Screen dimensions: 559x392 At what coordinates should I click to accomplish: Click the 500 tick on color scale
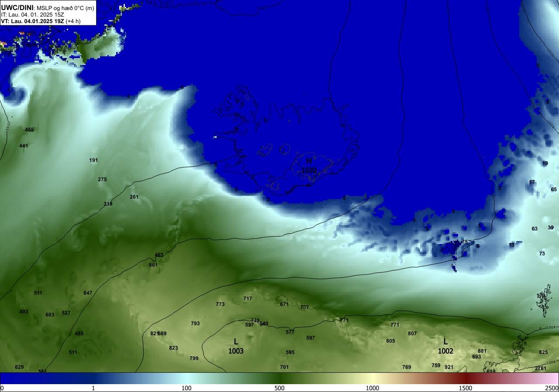(279, 388)
